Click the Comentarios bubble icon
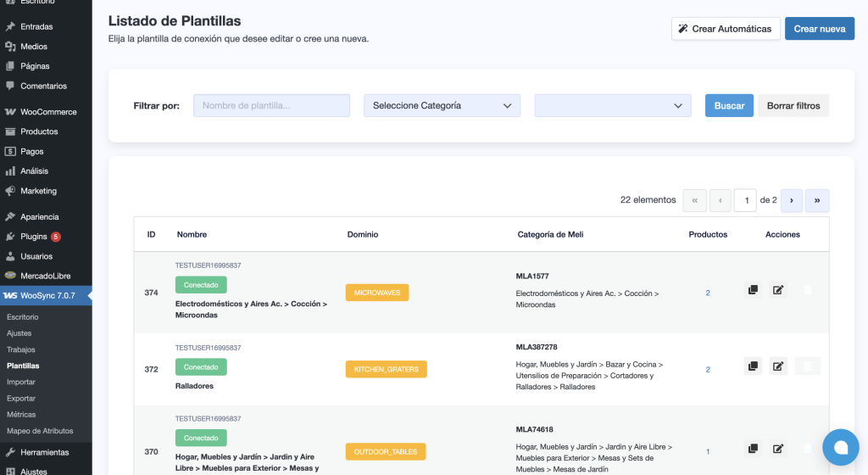Screen dimensions: 868x475 (10, 86)
